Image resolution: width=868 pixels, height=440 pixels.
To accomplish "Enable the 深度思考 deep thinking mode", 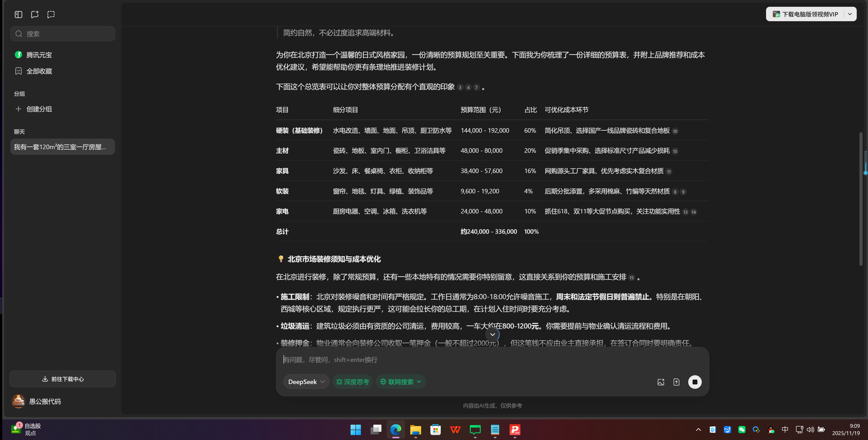I will click(x=352, y=382).
